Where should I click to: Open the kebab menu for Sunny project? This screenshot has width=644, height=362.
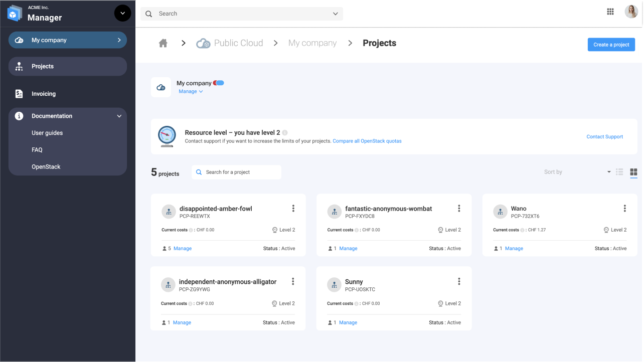point(459,281)
